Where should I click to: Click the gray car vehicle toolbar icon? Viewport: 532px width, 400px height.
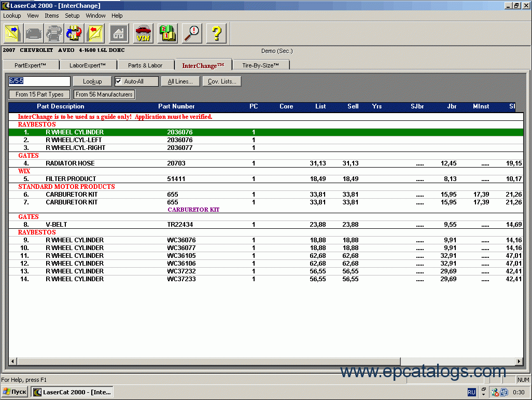(34, 33)
